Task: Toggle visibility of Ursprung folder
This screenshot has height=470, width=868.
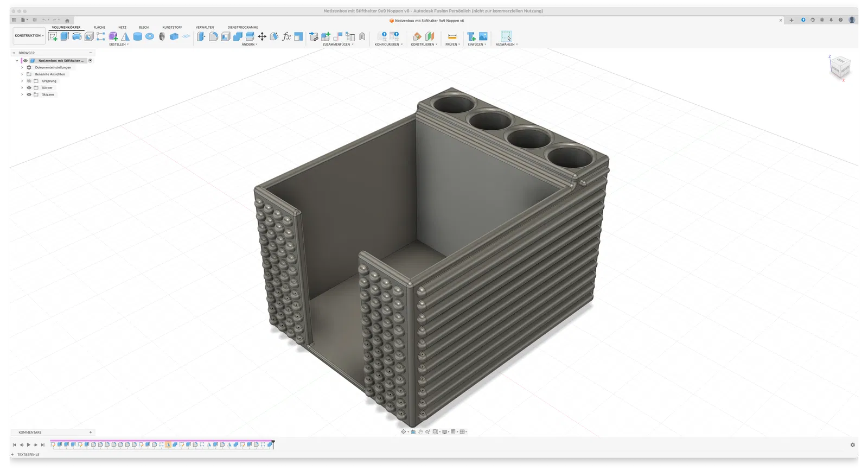Action: 29,81
